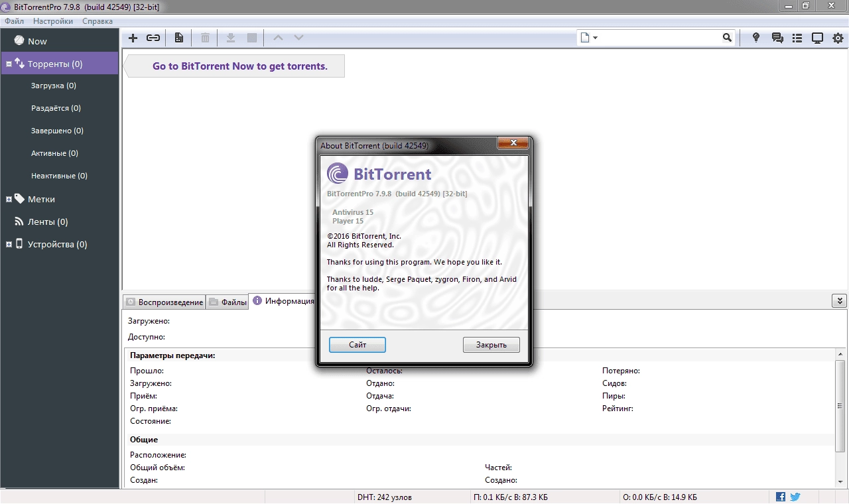Click the Move Up Queue arrow
The width and height of the screenshot is (849, 504).
click(279, 38)
